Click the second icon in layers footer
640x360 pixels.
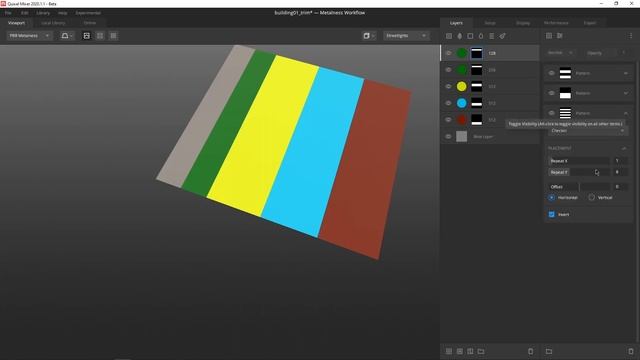460,351
